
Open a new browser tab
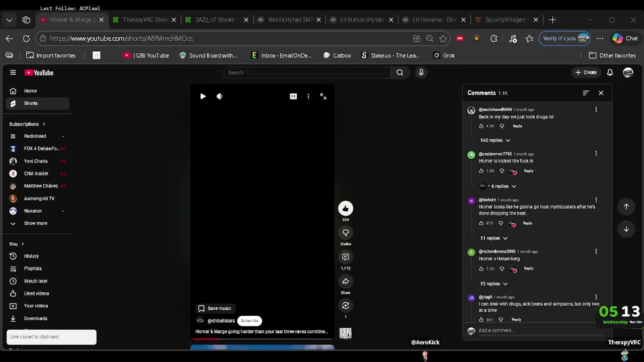(x=552, y=20)
